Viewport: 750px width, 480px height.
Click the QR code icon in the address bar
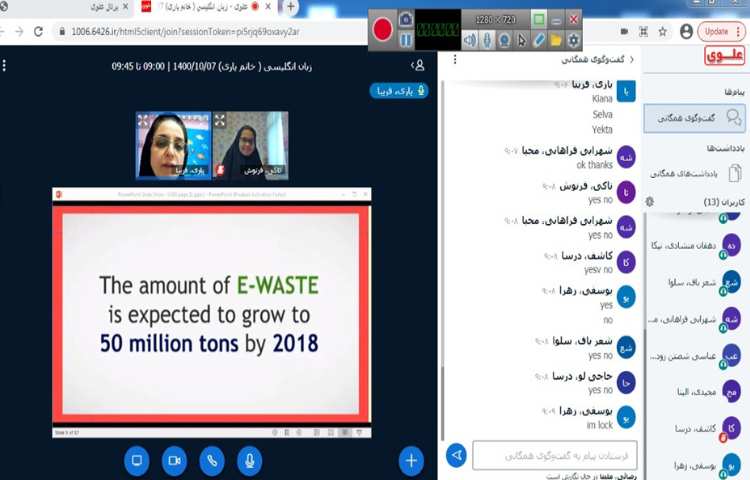click(643, 32)
